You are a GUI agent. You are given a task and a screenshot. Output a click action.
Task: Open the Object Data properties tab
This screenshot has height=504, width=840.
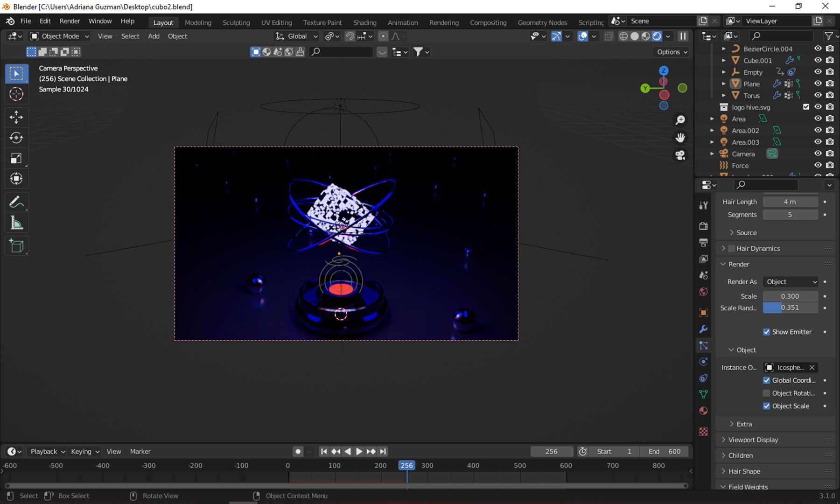pos(703,394)
